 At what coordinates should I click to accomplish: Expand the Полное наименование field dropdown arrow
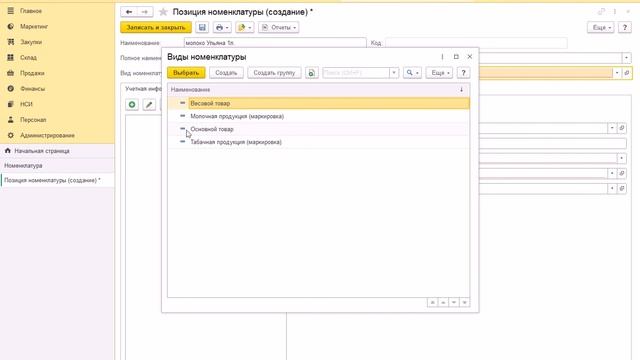[627, 58]
